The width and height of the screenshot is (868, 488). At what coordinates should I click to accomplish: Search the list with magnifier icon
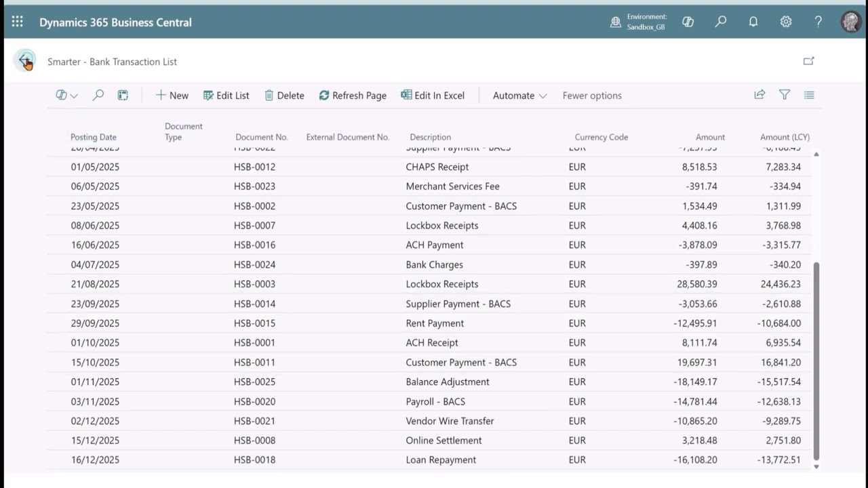pyautogui.click(x=98, y=96)
